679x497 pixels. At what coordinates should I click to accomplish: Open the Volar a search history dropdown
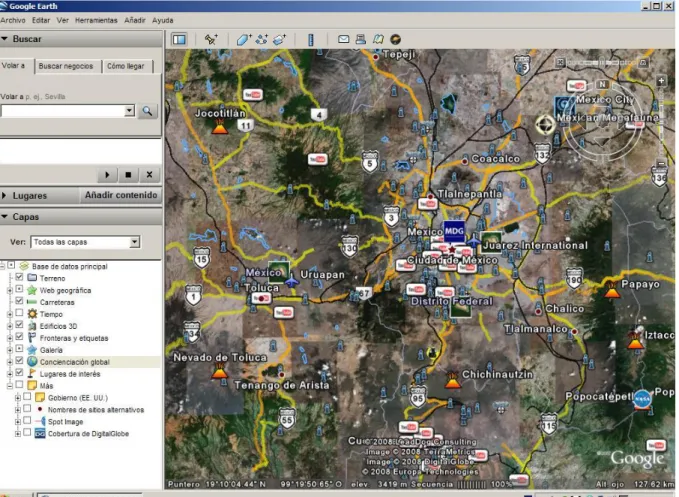tap(129, 111)
